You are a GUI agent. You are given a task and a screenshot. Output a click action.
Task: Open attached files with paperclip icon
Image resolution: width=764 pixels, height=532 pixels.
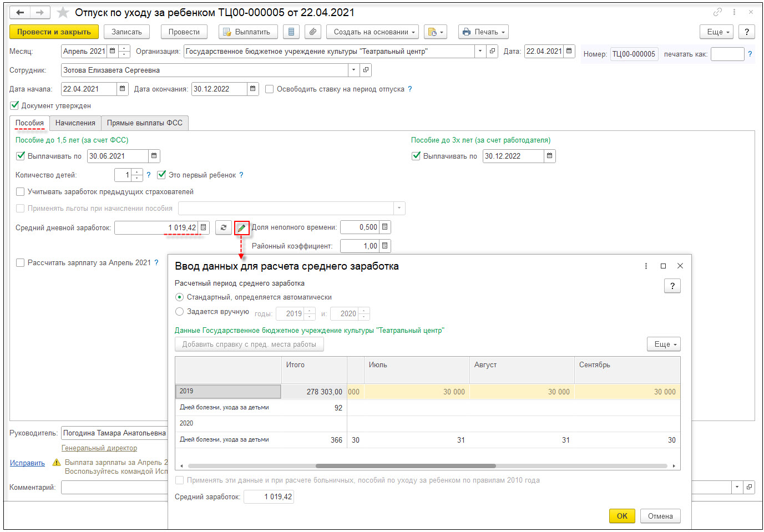[x=313, y=32]
